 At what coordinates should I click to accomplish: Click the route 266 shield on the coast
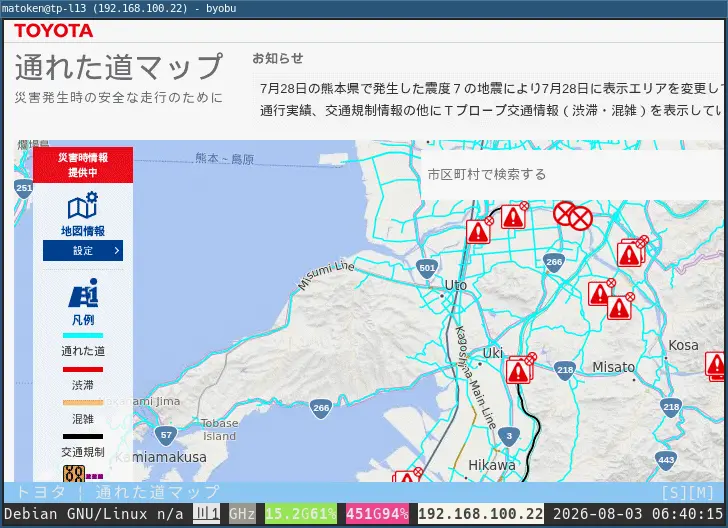[x=321, y=409]
